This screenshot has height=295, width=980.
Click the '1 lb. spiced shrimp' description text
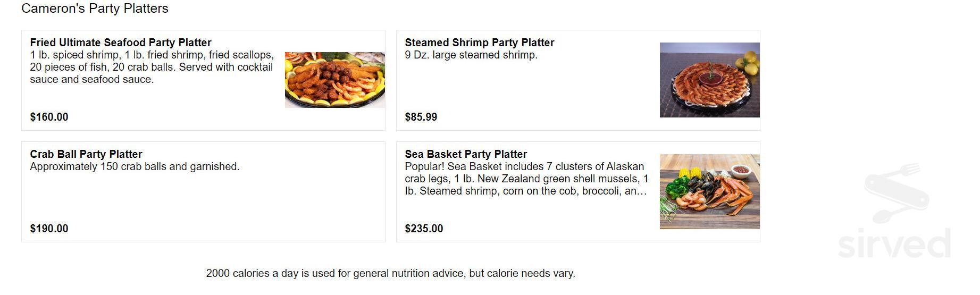coord(74,55)
